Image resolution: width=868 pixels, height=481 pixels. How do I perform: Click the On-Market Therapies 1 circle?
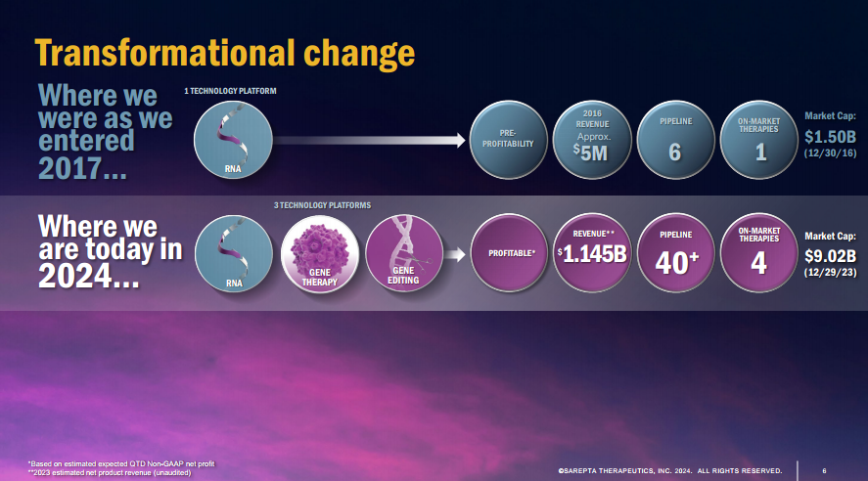(759, 140)
